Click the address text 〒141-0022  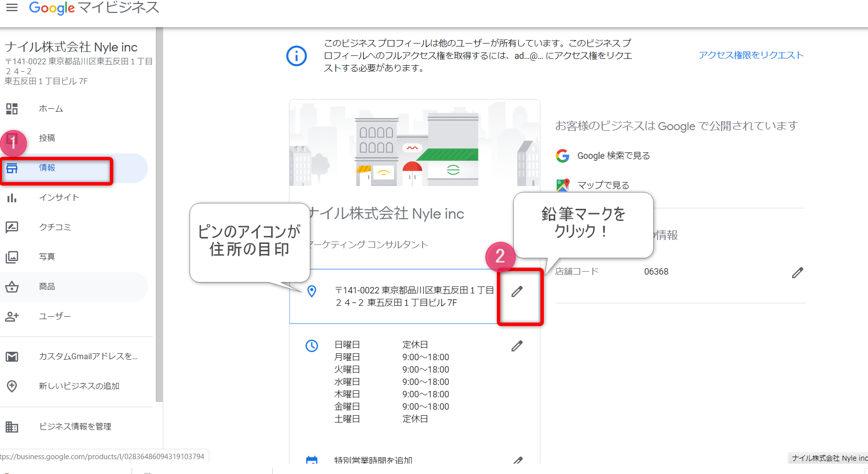[414, 296]
